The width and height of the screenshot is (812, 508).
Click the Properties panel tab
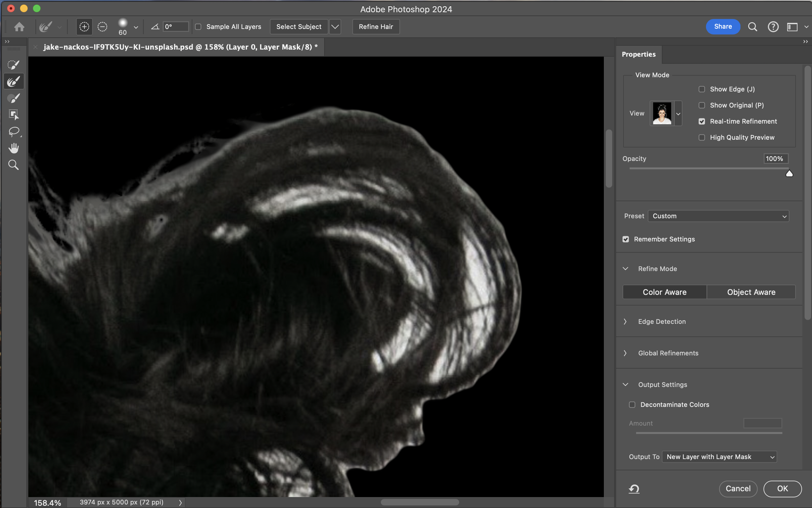click(x=639, y=54)
